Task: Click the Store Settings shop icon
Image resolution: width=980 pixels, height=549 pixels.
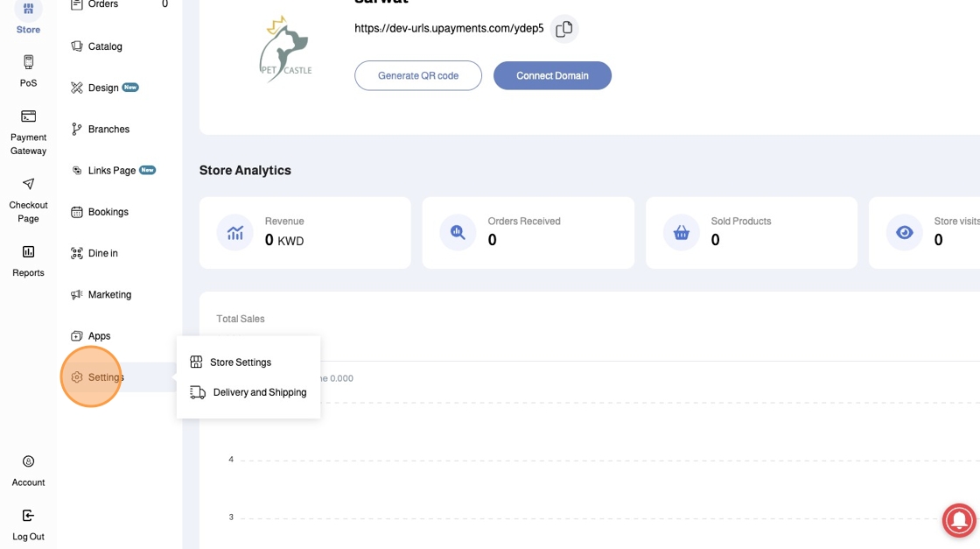Action: coord(196,362)
